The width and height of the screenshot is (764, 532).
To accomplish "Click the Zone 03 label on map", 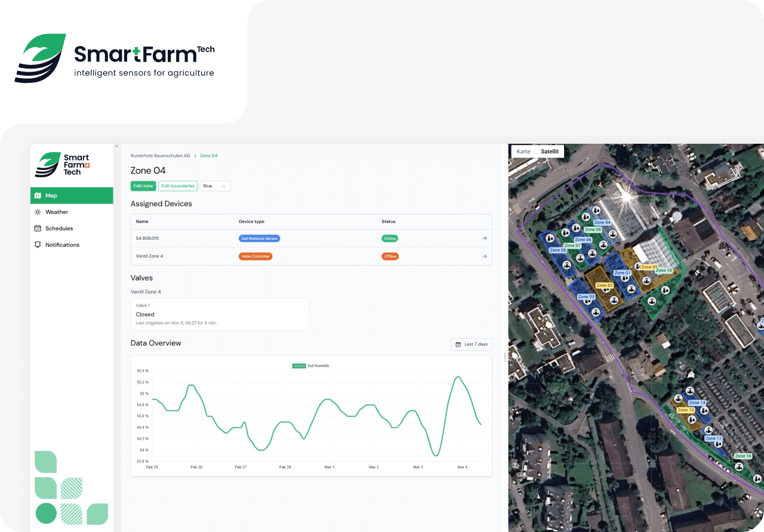I will pyautogui.click(x=587, y=297).
